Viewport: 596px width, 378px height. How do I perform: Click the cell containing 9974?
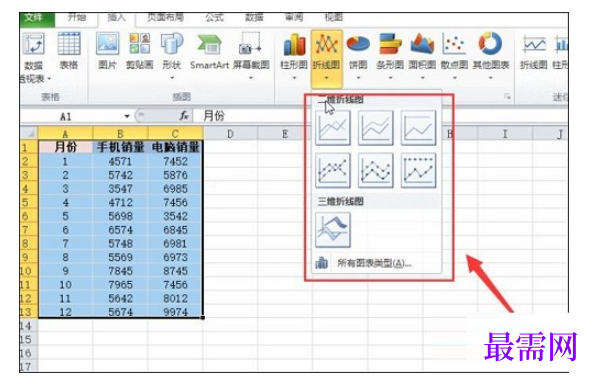coord(175,312)
